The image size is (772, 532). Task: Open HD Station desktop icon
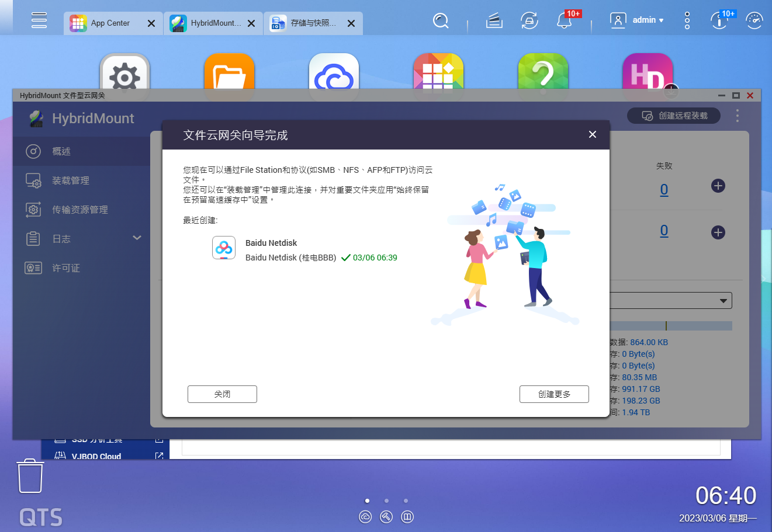coord(648,71)
